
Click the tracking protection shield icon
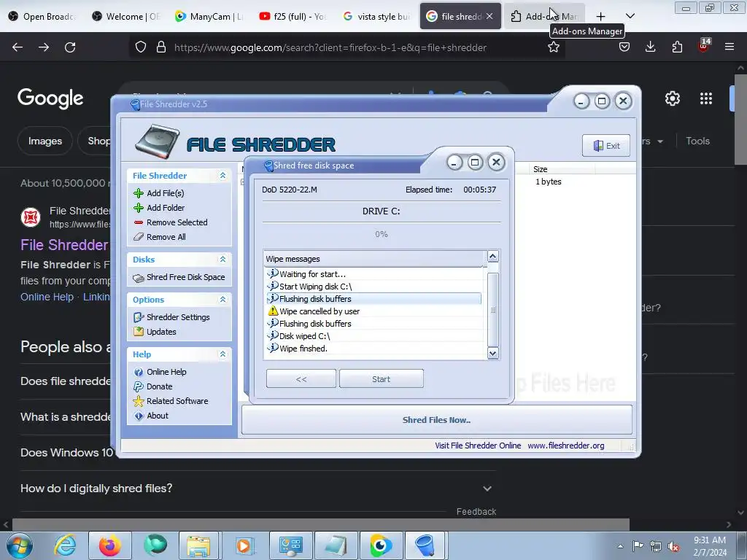[x=141, y=47]
